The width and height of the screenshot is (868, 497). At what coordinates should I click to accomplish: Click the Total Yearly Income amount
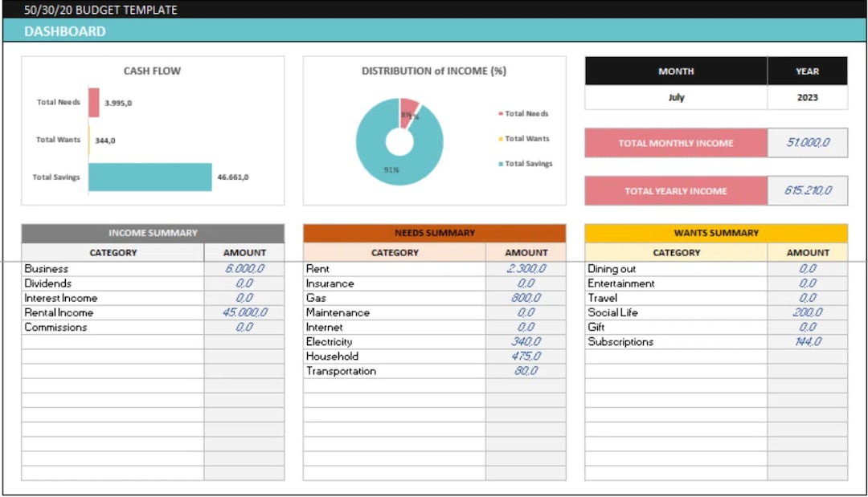[809, 190]
